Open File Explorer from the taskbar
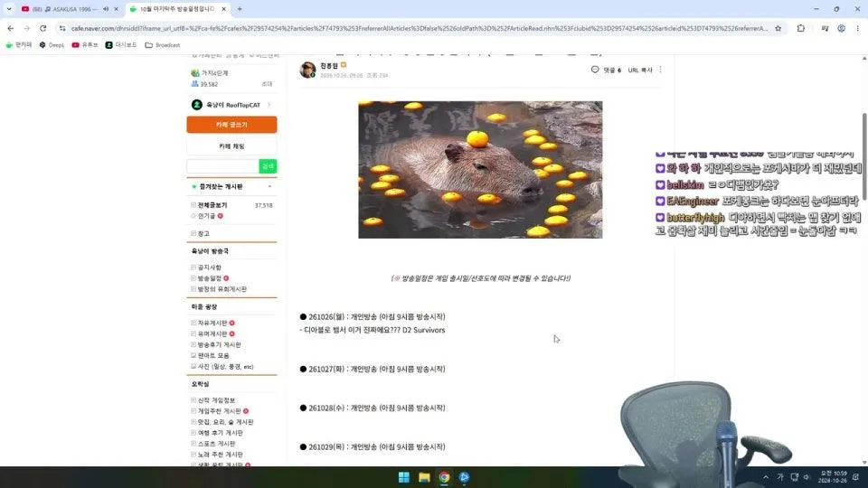868x488 pixels. tap(425, 477)
